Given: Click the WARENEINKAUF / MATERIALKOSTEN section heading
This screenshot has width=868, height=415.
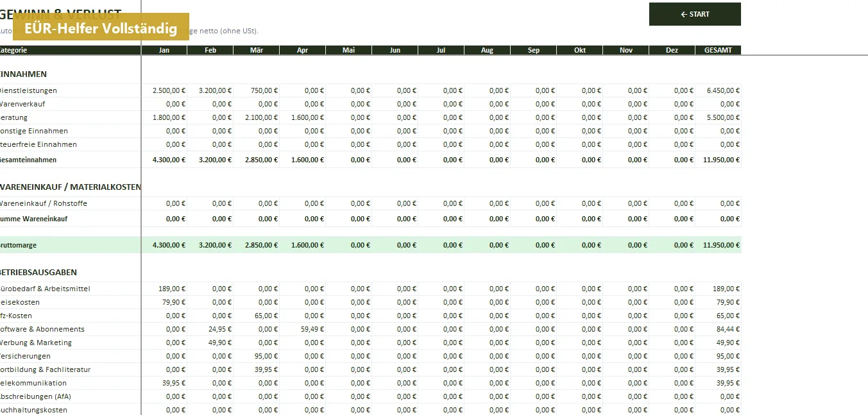Looking at the screenshot, I should coord(70,187).
